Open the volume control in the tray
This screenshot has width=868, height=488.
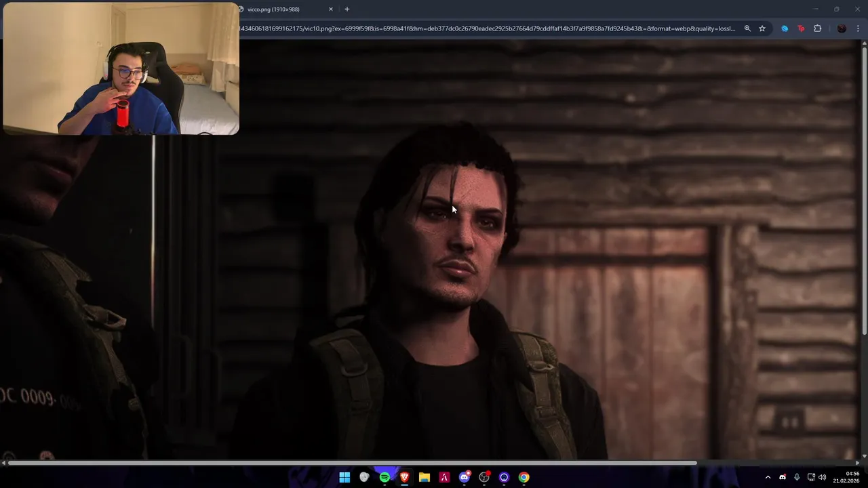(x=823, y=477)
